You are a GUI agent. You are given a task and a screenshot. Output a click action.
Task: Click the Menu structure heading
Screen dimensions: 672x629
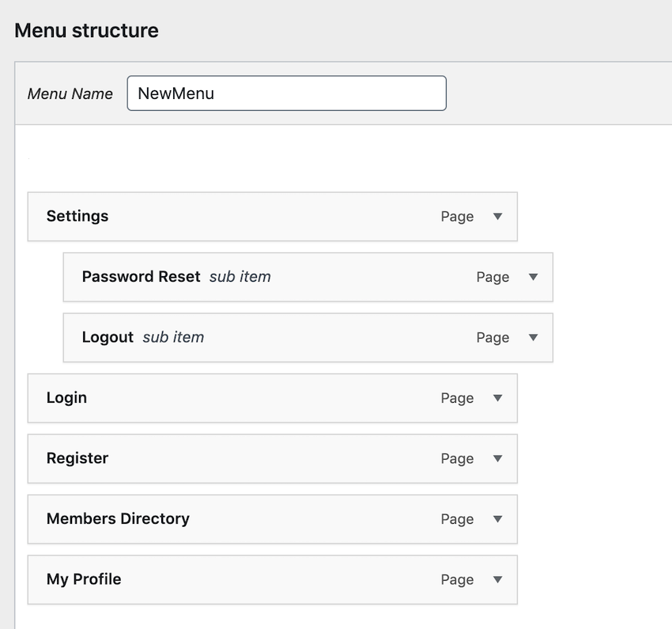(x=86, y=31)
